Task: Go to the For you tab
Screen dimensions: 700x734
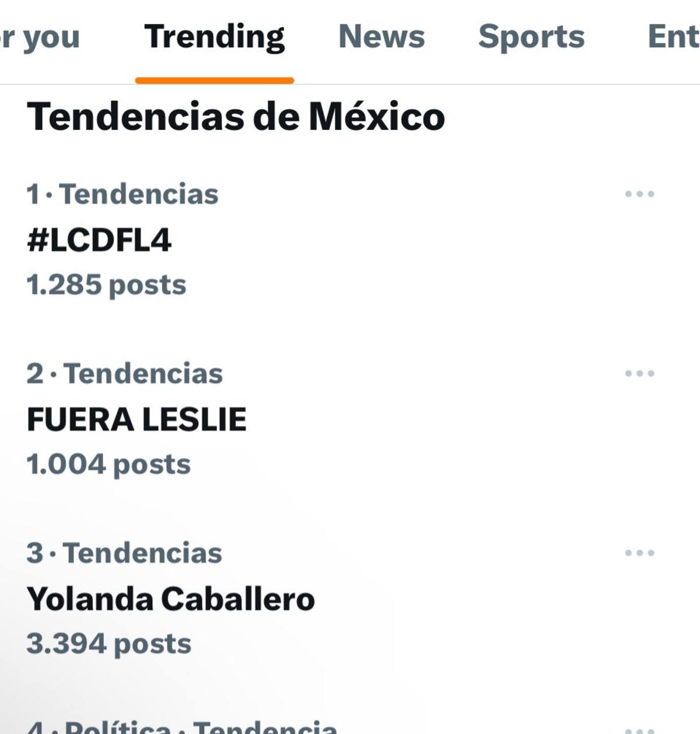Action: [x=40, y=37]
